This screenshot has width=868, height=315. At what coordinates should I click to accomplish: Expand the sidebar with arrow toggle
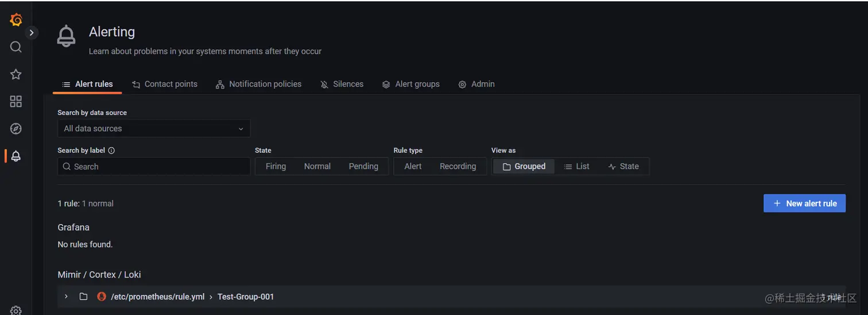click(x=32, y=33)
